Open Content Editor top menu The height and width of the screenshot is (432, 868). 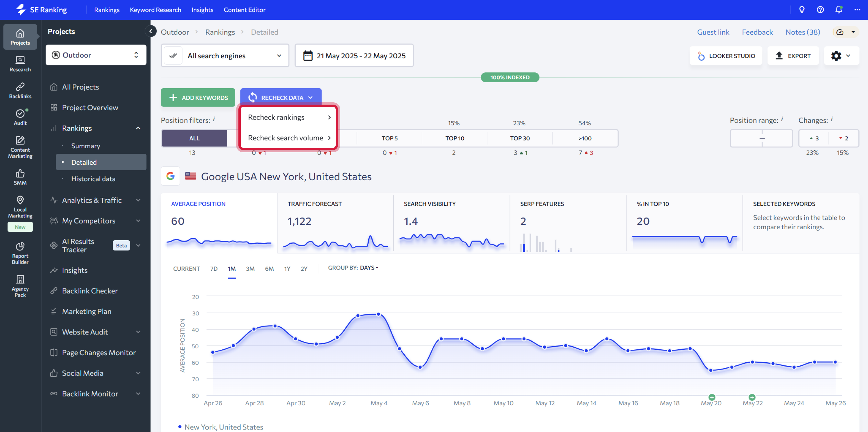(244, 10)
